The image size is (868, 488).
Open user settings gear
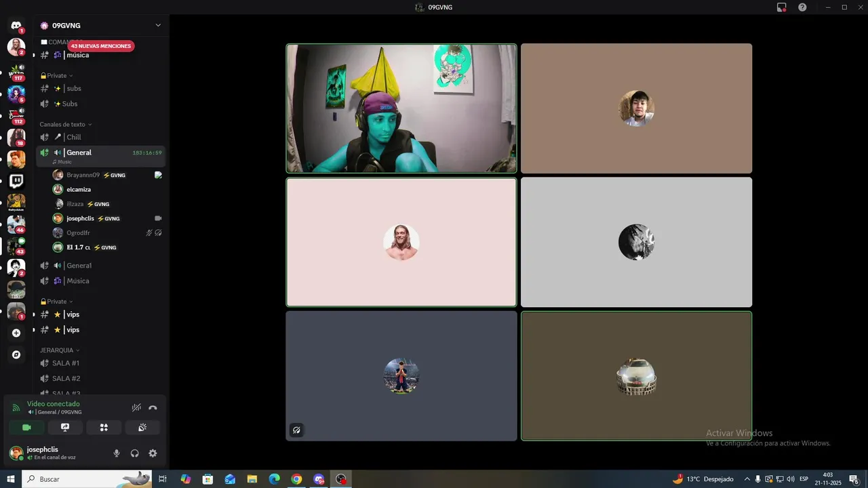tap(153, 453)
